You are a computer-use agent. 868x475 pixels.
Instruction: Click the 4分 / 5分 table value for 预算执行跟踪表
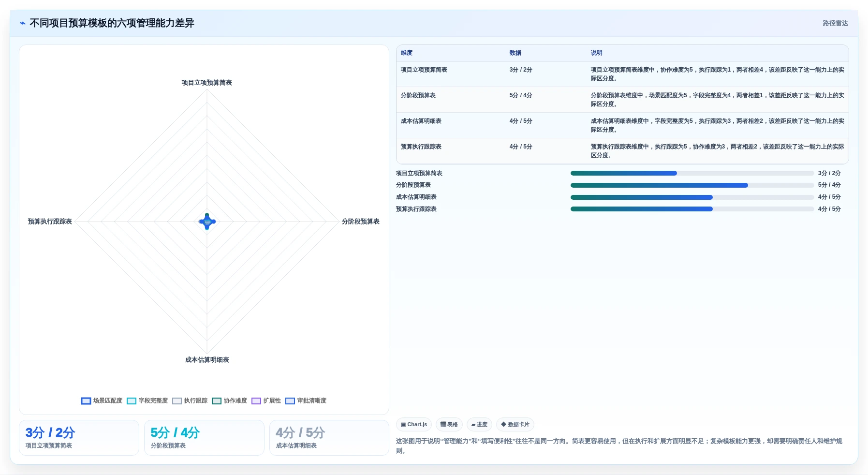click(521, 147)
